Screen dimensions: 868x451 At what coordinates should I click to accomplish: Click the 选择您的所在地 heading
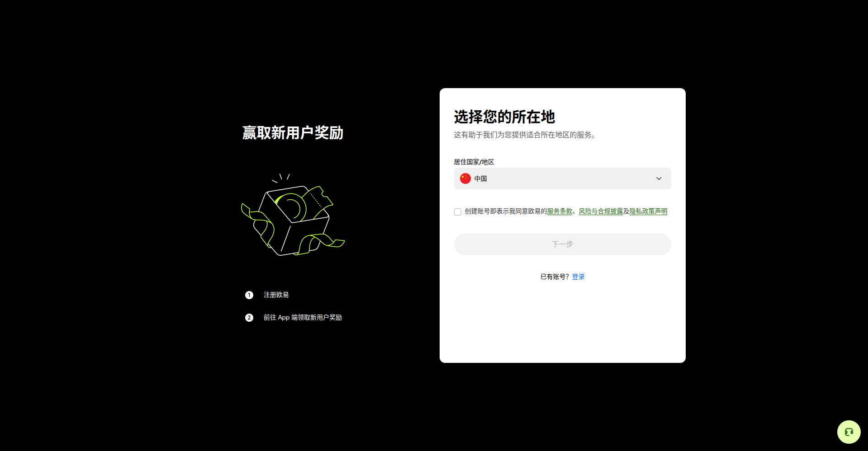pos(504,117)
